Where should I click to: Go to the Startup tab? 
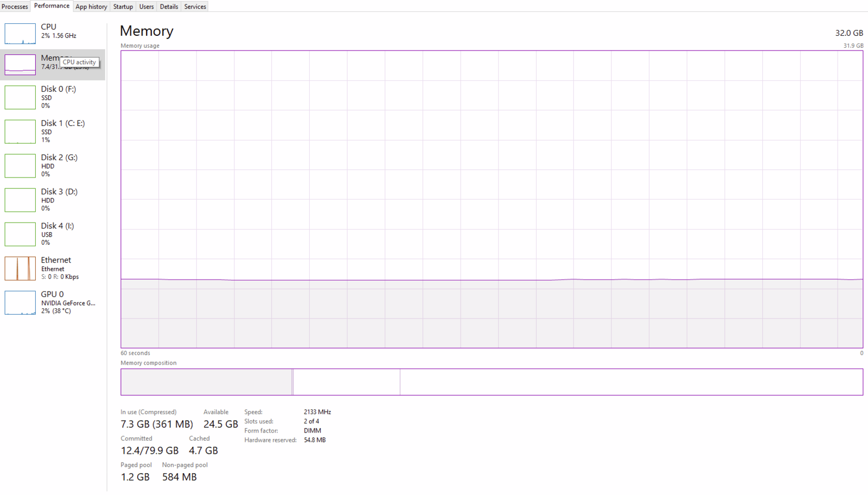(123, 7)
